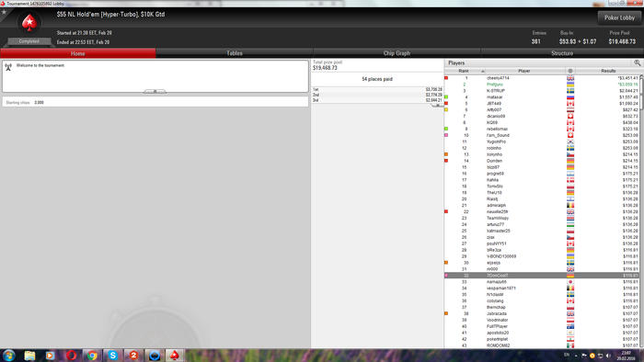Click the 1st place prize row
Image resolution: width=644 pixels, height=362 pixels.
[377, 89]
